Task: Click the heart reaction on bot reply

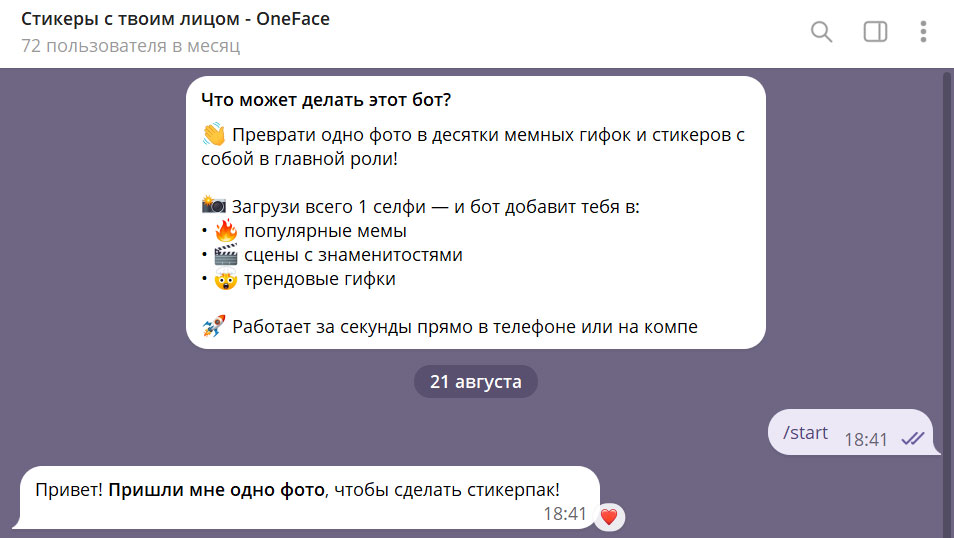Action: (609, 517)
